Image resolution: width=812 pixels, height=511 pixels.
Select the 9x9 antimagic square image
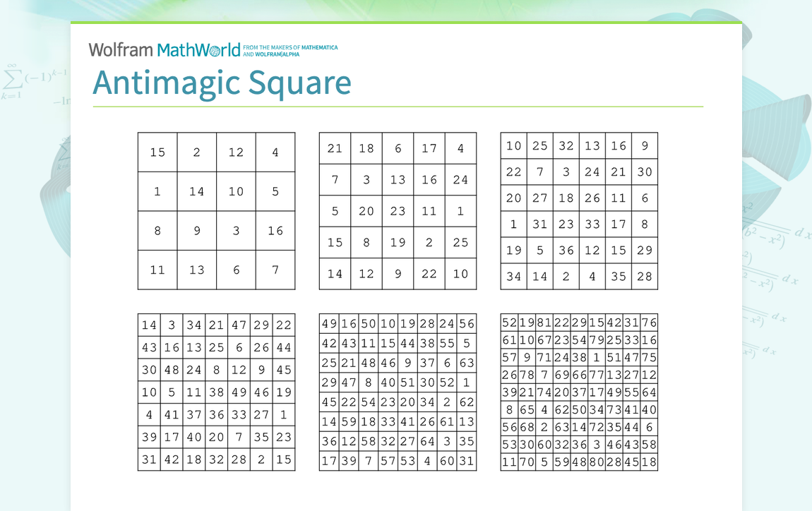pyautogui.click(x=579, y=392)
